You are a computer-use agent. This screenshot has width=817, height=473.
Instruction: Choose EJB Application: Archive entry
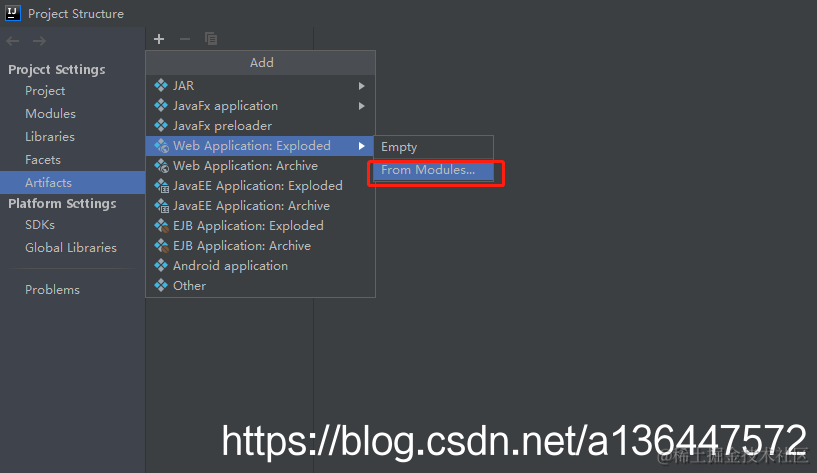[260, 245]
